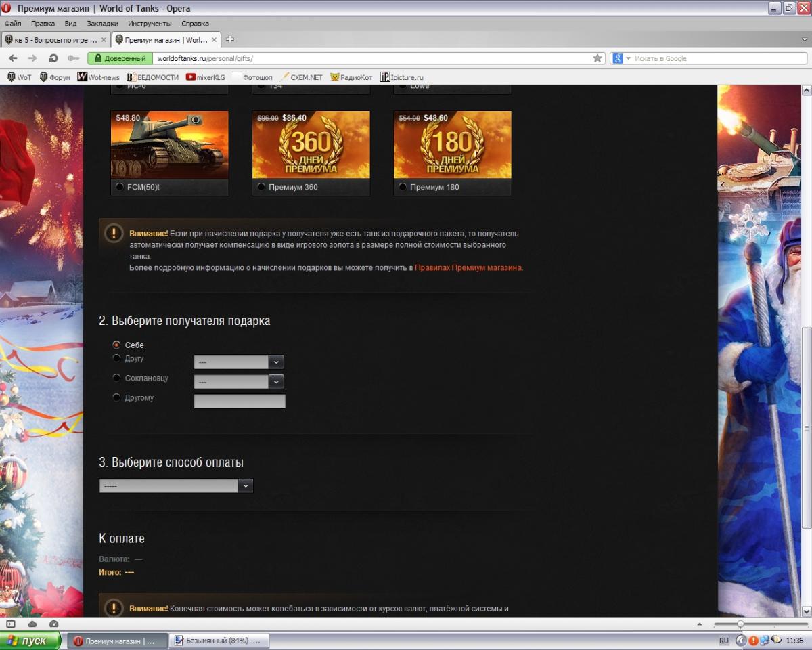Open the РадиоКот bookmark
Viewport: 812px width, 650px height.
click(351, 77)
